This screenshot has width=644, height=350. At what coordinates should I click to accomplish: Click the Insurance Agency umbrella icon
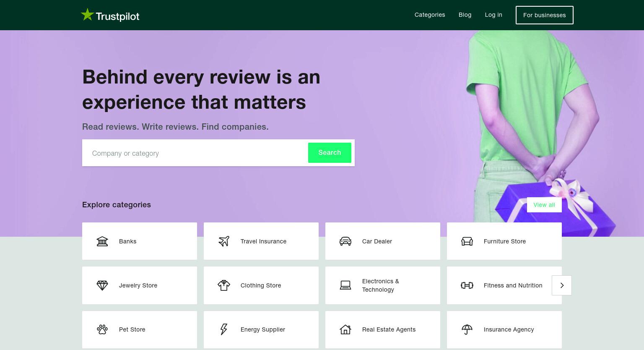coord(467,329)
